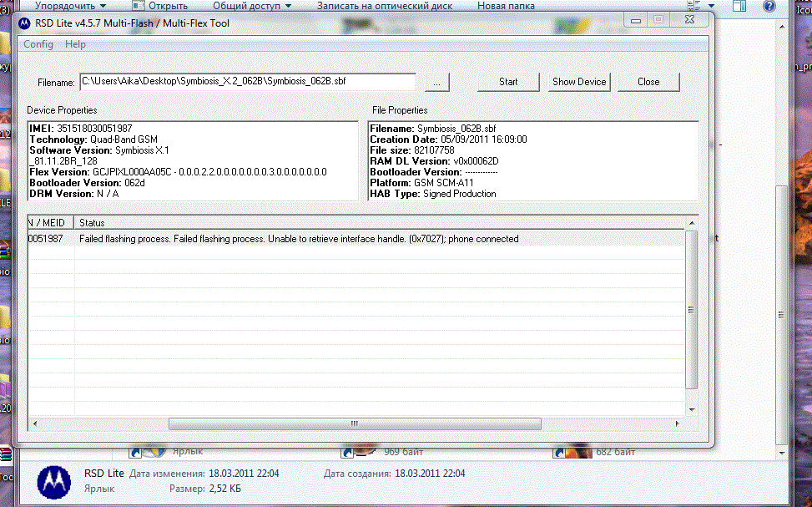Click the status list horizontal scrollbar thumb

click(355, 424)
